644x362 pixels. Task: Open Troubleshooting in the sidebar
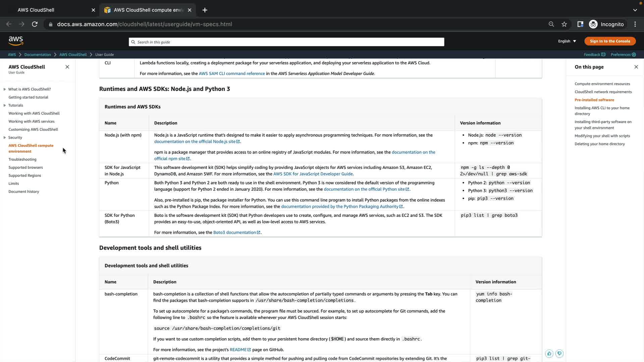22,160
